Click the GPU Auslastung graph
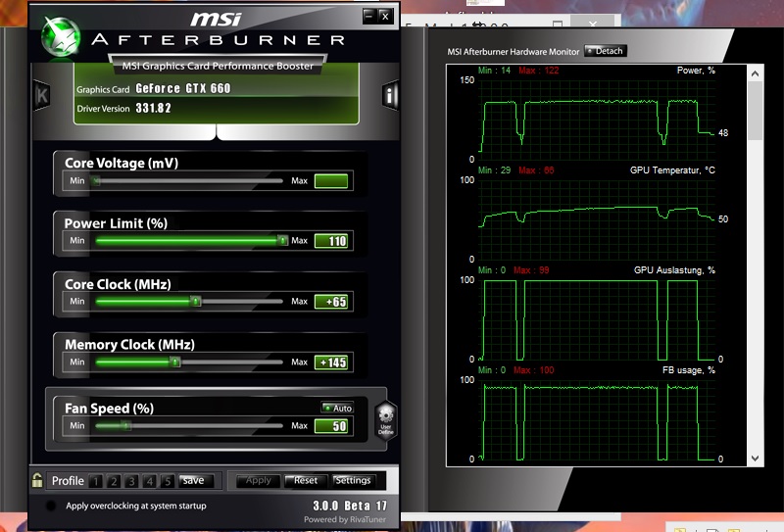 pyautogui.click(x=597, y=319)
